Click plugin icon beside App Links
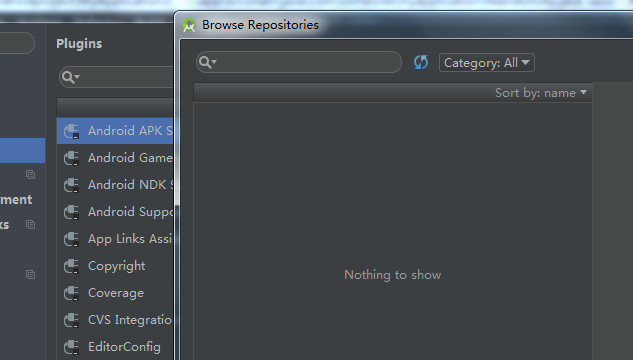 point(71,239)
